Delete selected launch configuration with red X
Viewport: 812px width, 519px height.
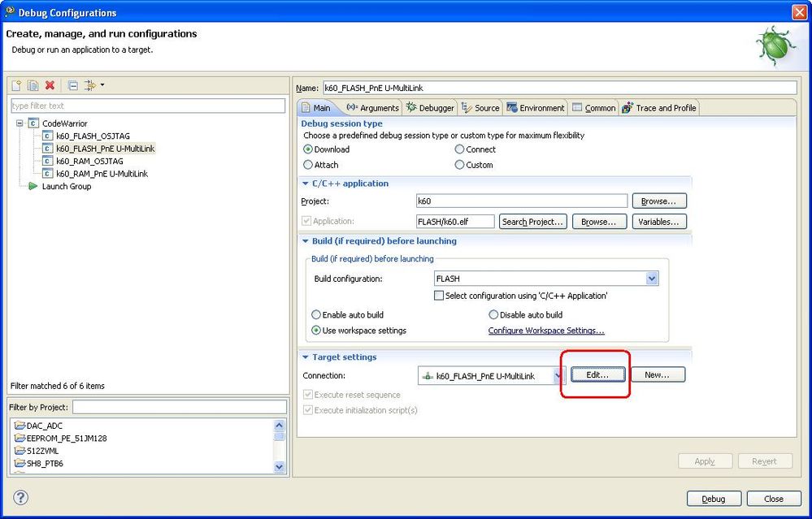pyautogui.click(x=50, y=85)
